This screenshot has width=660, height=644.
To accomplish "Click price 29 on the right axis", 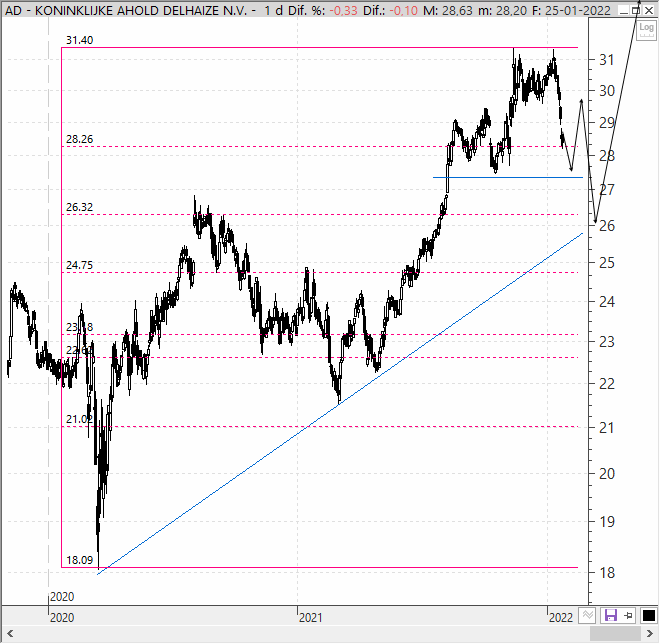I will point(607,123).
